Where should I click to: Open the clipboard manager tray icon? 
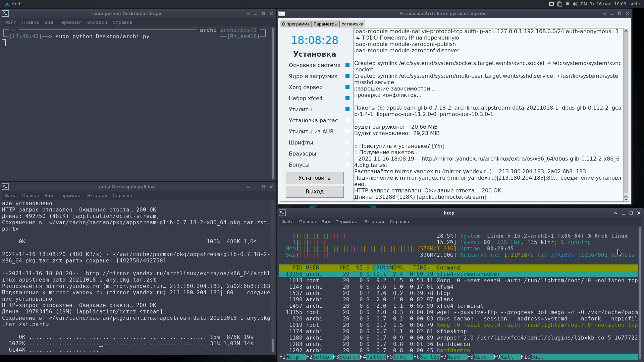[x=559, y=4]
